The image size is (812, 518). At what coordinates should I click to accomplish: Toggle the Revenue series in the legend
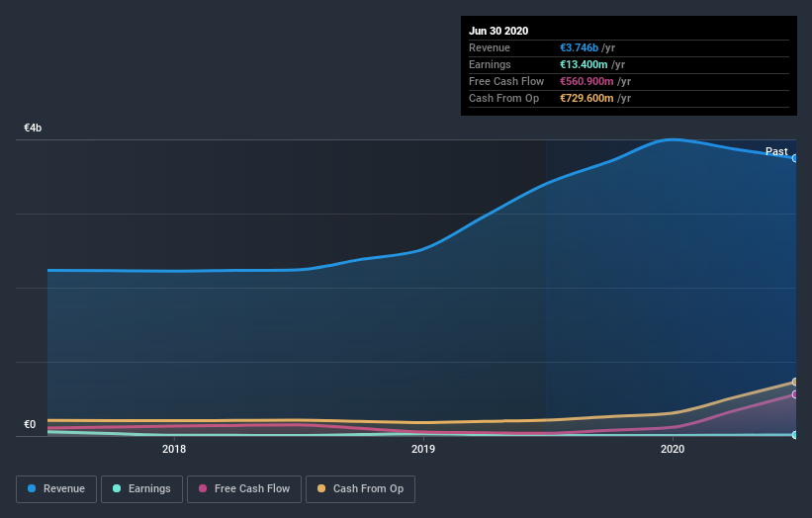(x=56, y=489)
